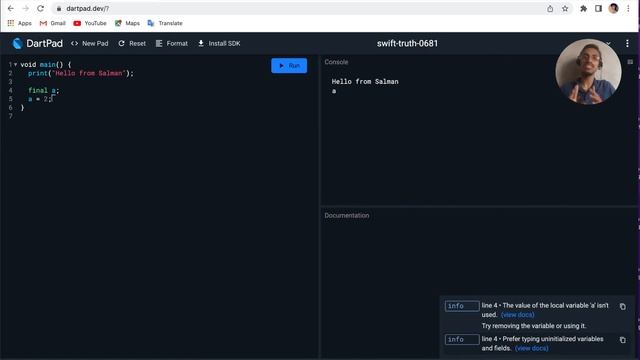Click the webcam video overlay
The image size is (640, 360).
588,71
